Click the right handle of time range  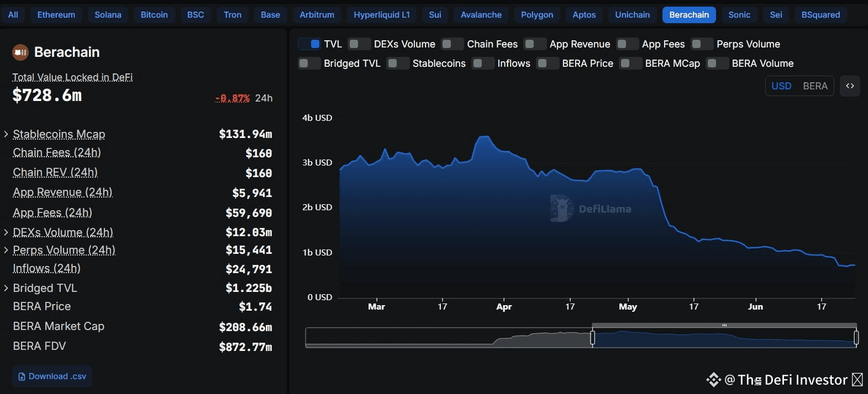(856, 337)
